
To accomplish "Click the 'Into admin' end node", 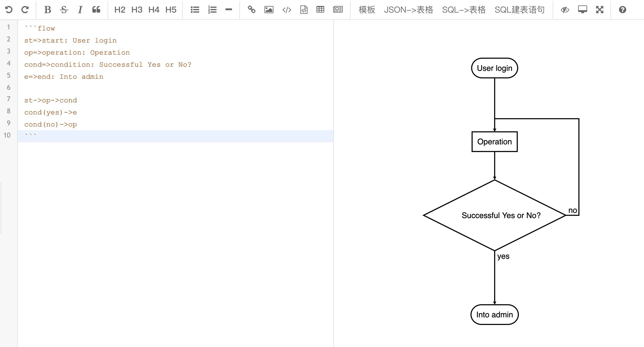I will 494,314.
